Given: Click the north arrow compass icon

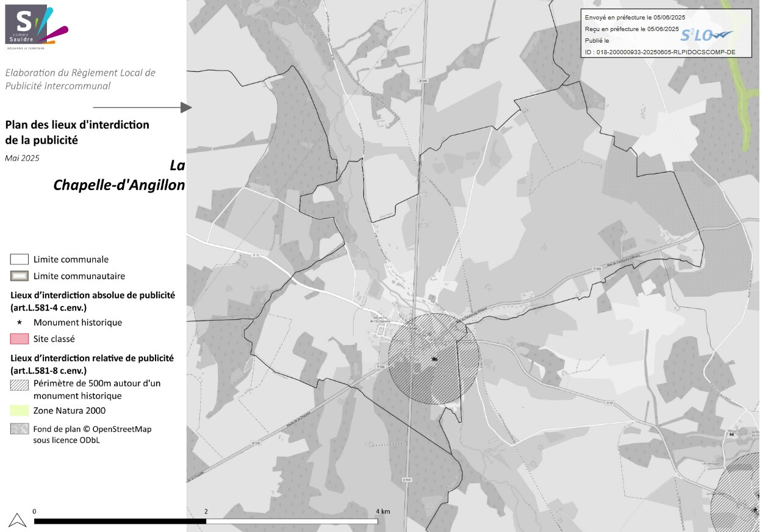Looking at the screenshot, I should point(18,520).
